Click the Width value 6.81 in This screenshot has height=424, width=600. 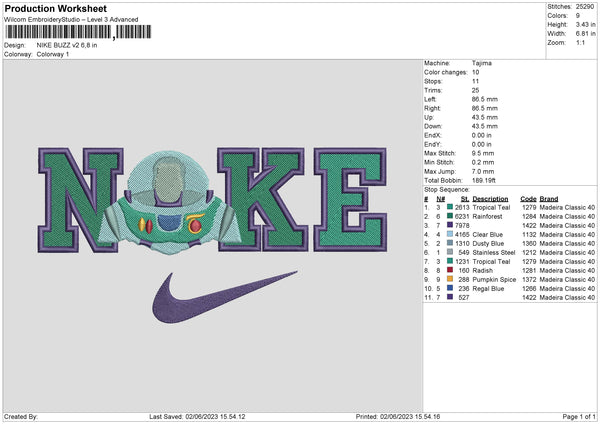585,34
